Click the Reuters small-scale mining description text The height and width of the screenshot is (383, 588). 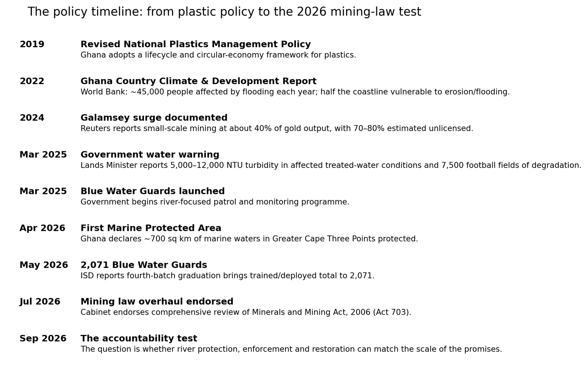click(277, 129)
